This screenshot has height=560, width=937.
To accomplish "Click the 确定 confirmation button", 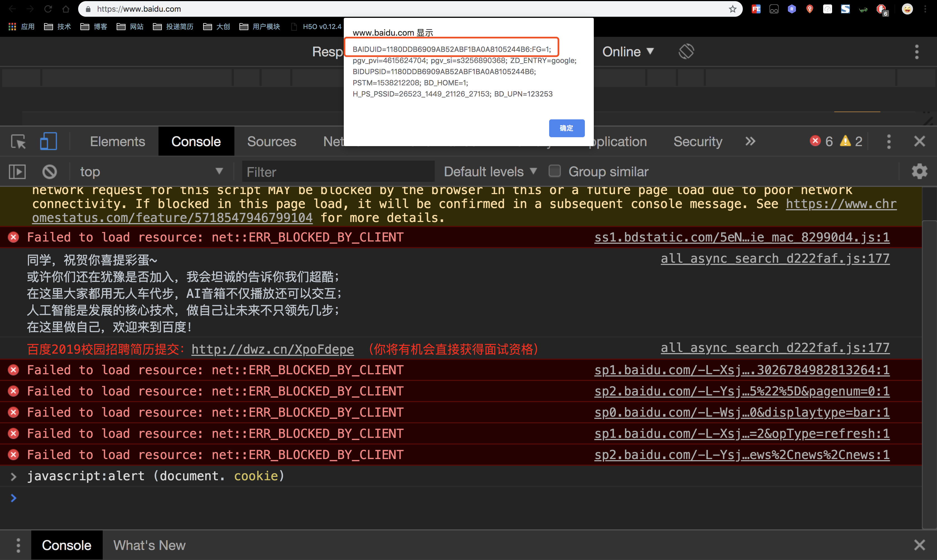I will [x=566, y=128].
